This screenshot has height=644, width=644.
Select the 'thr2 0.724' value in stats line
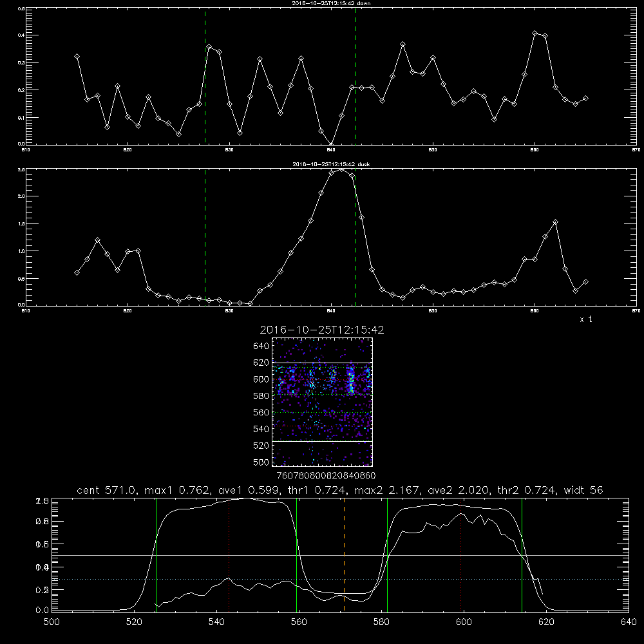coord(527,490)
